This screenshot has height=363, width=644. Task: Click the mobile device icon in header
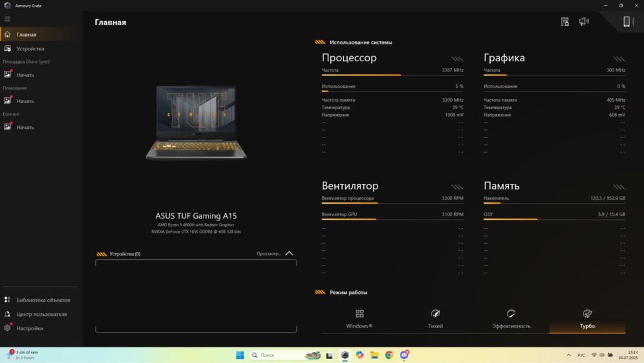click(x=627, y=21)
